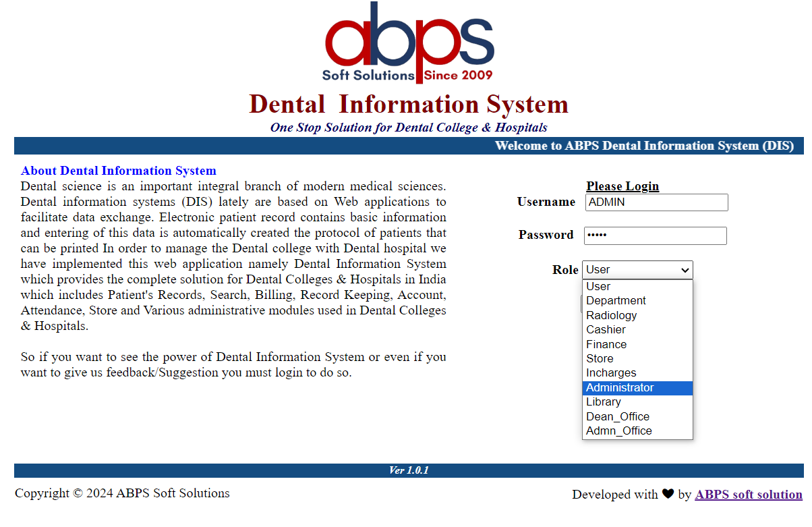Pick Finance in the Role list
The width and height of the screenshot is (812, 527).
coord(637,345)
